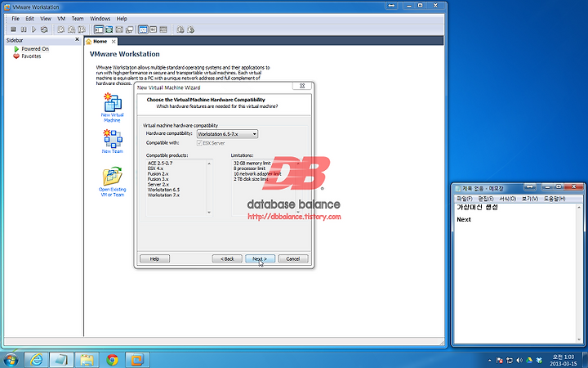The image size is (588, 368).
Task: Open the VM menu
Action: 61,18
